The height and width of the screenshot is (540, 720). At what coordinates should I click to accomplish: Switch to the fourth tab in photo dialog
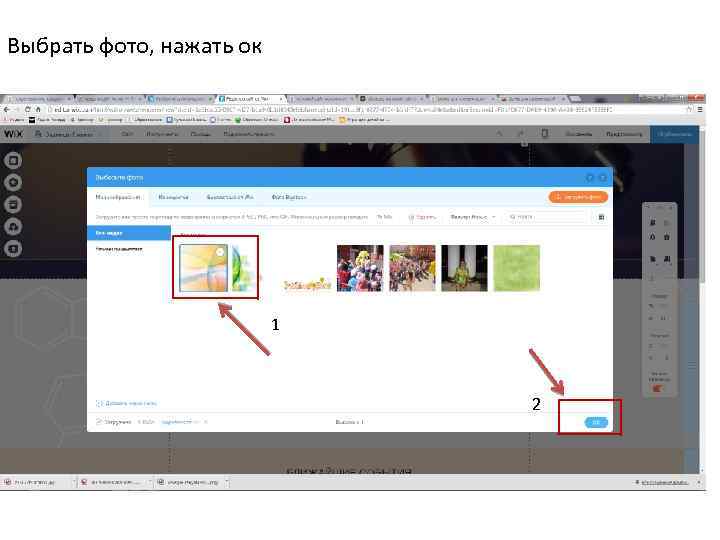point(288,197)
